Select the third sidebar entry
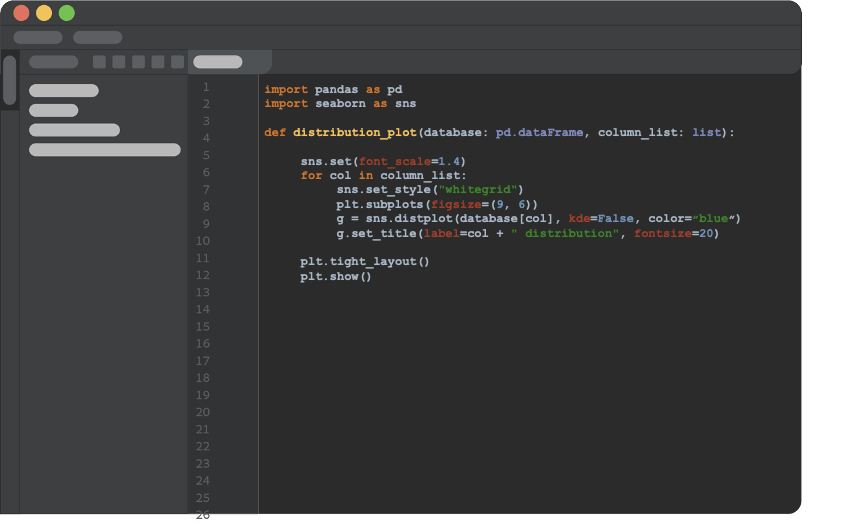The image size is (852, 524). pos(74,130)
